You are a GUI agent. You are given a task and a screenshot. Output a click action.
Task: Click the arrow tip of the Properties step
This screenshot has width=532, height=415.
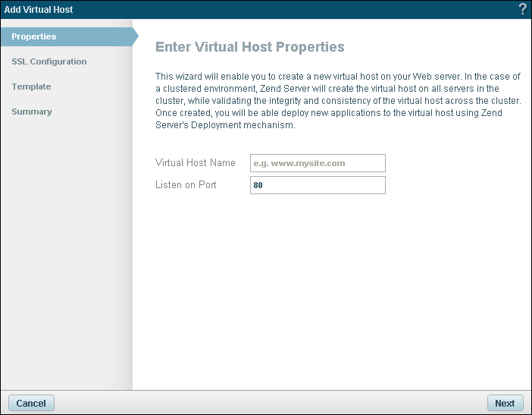(x=135, y=36)
